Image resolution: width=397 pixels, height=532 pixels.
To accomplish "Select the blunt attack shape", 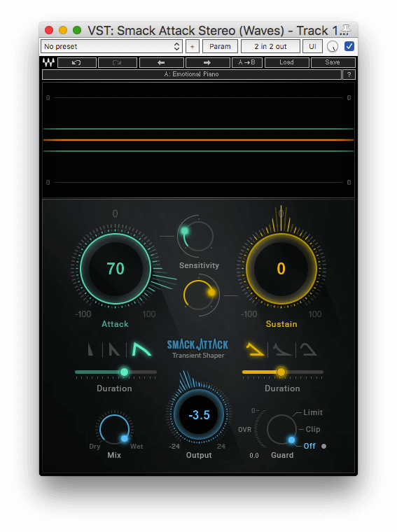I will click(x=141, y=349).
